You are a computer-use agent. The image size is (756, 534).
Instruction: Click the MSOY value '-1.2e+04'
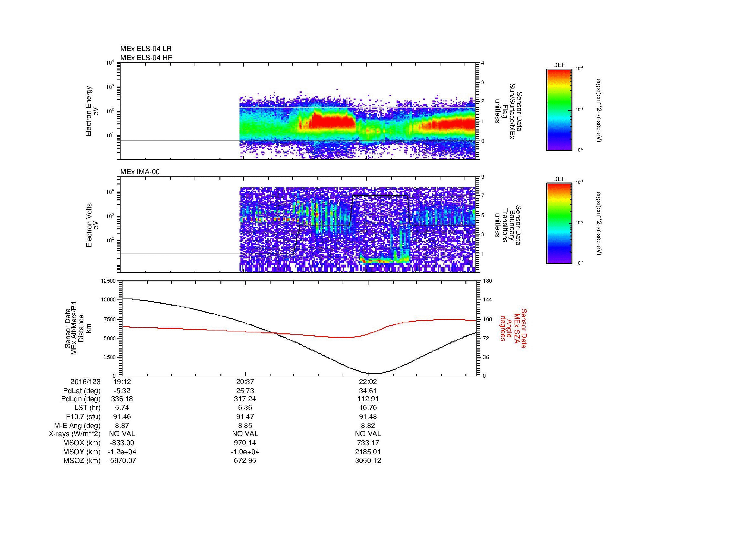(122, 452)
